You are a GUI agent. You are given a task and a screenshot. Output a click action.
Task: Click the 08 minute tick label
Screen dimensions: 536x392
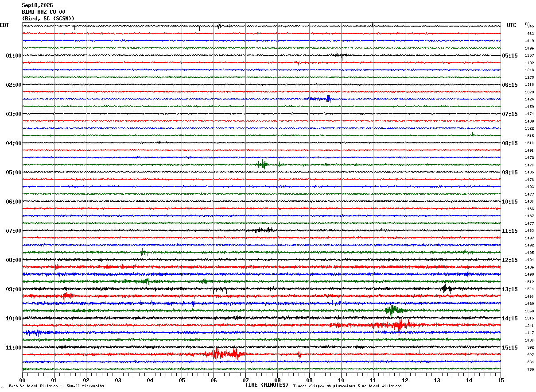[x=277, y=380]
